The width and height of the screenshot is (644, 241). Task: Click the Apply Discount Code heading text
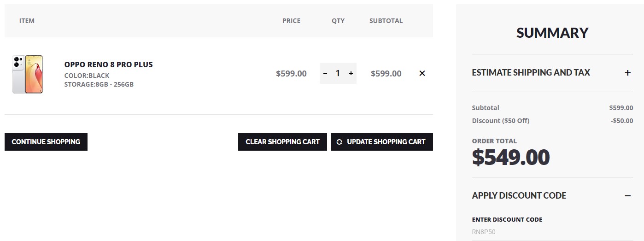click(x=519, y=195)
